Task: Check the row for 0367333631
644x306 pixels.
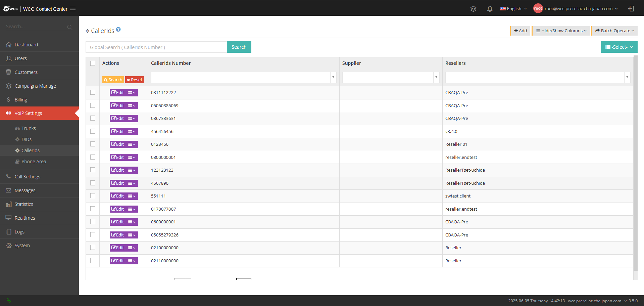Action: click(x=93, y=118)
